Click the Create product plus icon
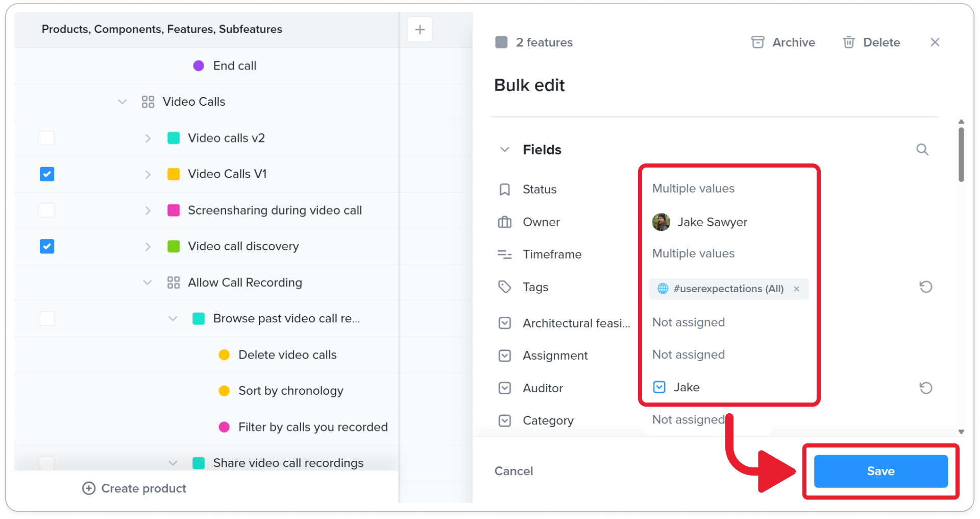The image size is (980, 519). [x=89, y=488]
